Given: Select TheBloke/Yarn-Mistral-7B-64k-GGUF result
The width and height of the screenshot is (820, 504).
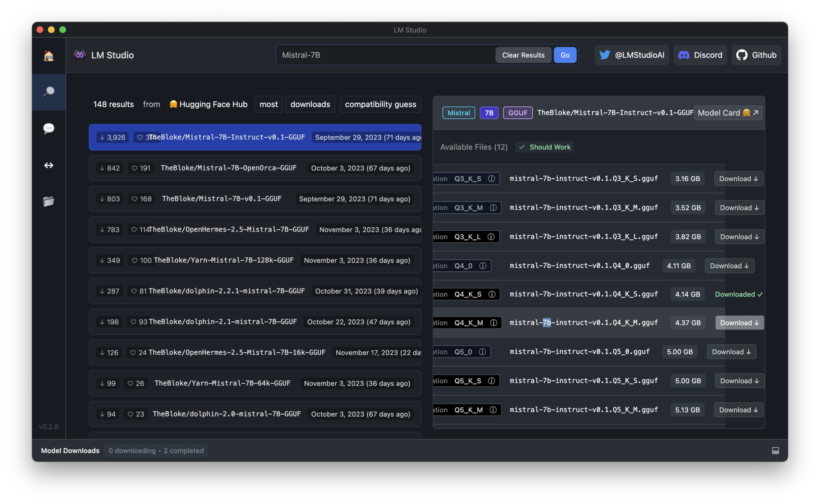Looking at the screenshot, I should click(x=255, y=383).
